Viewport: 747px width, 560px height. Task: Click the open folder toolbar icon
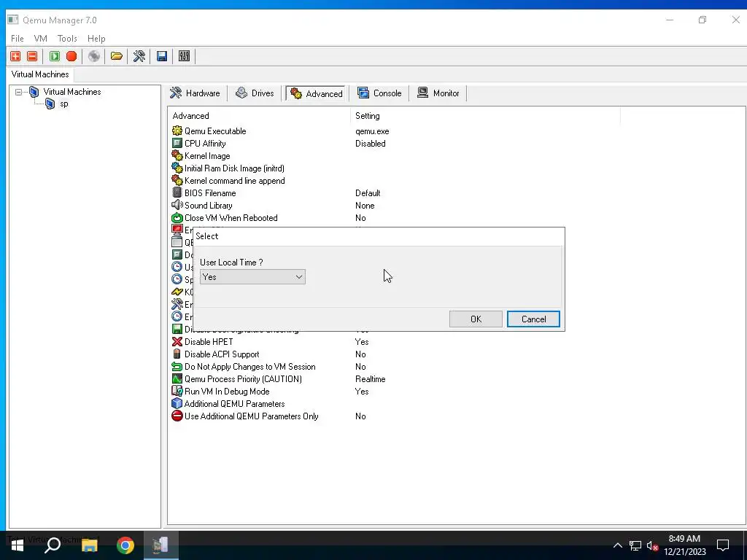[x=117, y=56]
